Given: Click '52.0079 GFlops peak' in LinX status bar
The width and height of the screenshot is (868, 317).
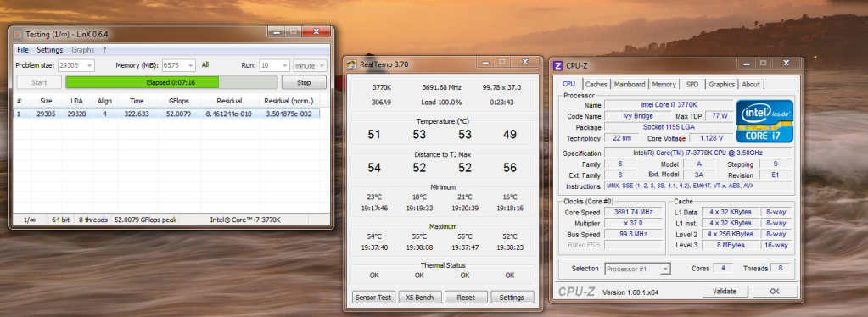Looking at the screenshot, I should [x=146, y=220].
